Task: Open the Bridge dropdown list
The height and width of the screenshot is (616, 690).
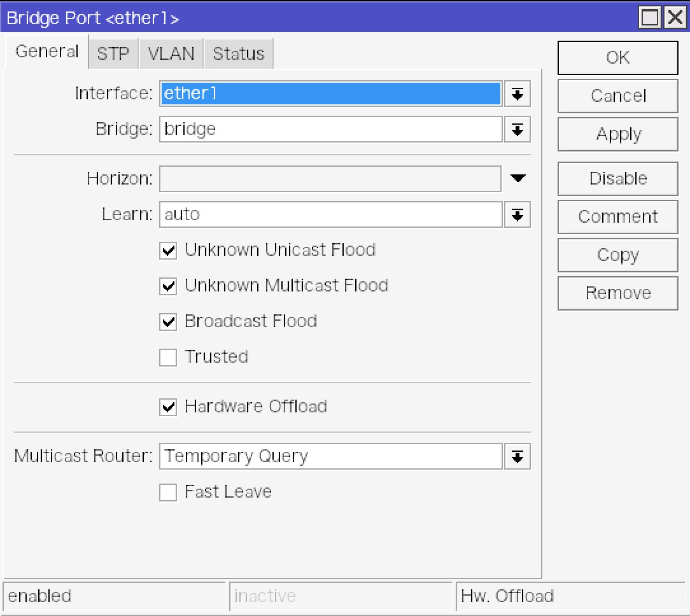Action: point(517,130)
